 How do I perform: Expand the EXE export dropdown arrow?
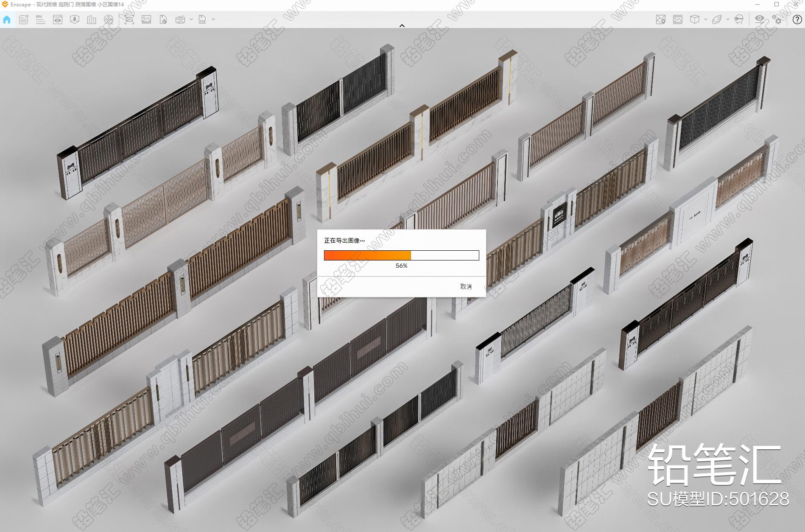(213, 20)
